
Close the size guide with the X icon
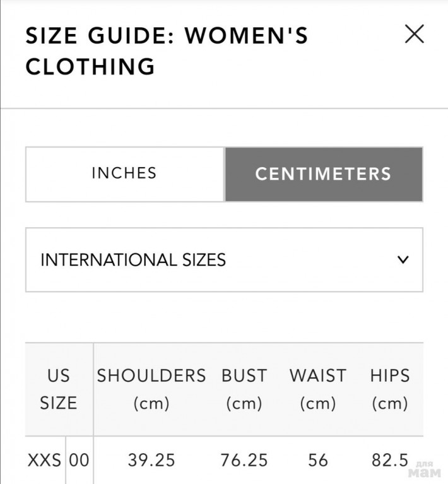(414, 34)
